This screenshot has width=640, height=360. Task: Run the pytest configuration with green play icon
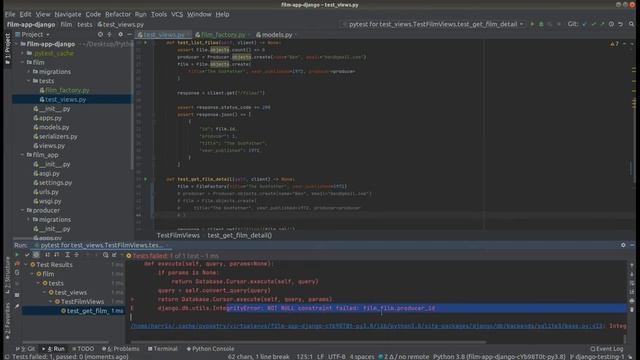[x=532, y=24]
